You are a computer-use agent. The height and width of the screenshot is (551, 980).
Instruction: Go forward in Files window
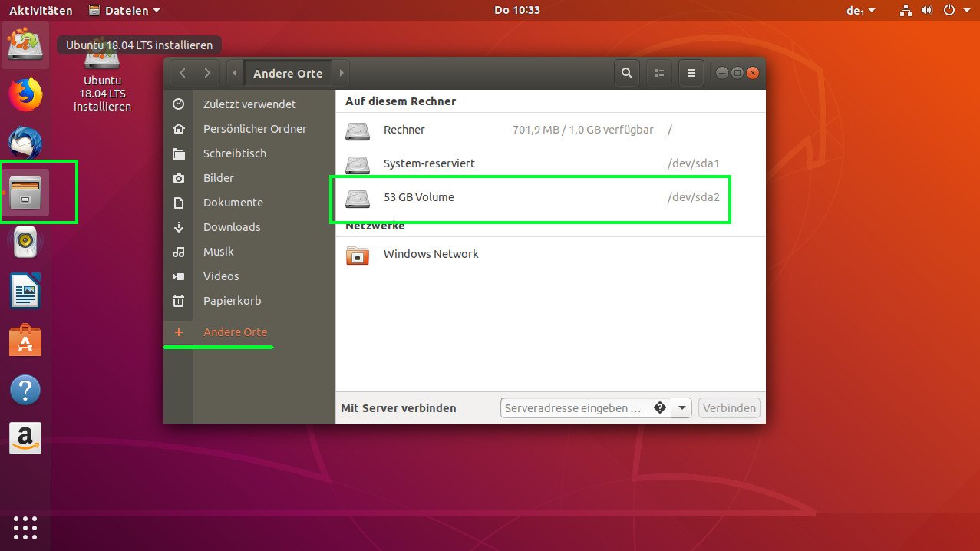click(x=207, y=73)
